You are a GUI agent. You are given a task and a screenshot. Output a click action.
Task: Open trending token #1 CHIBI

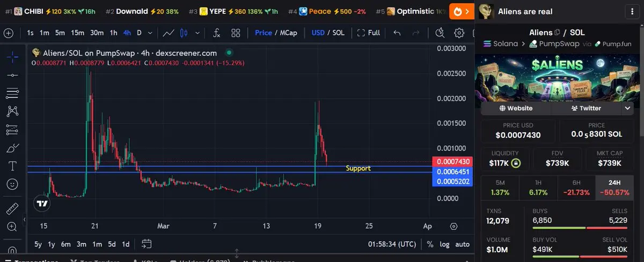[x=51, y=11]
